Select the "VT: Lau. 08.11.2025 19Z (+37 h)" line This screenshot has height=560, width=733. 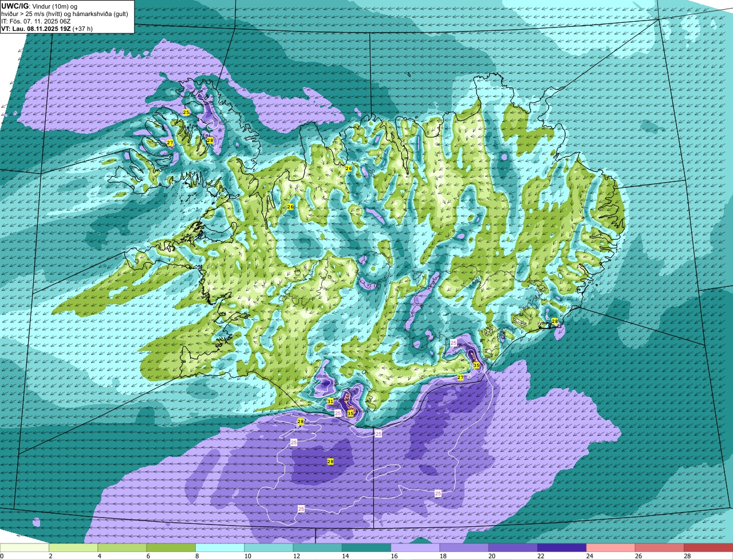tap(47, 29)
